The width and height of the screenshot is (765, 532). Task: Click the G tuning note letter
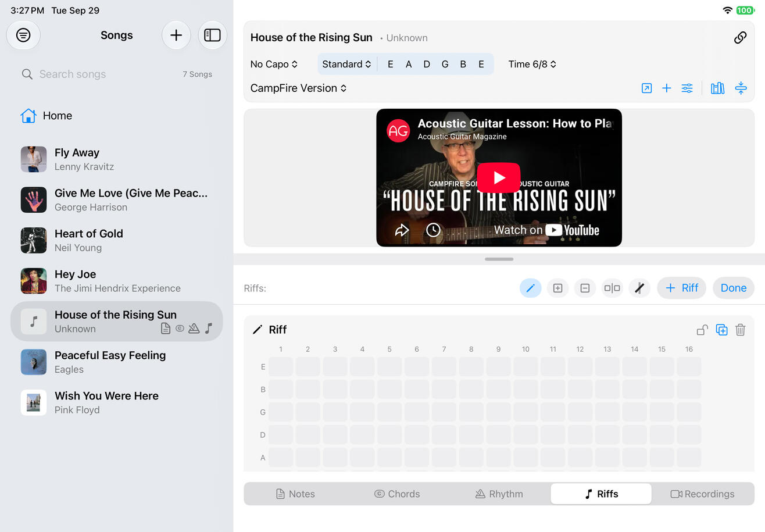(445, 64)
